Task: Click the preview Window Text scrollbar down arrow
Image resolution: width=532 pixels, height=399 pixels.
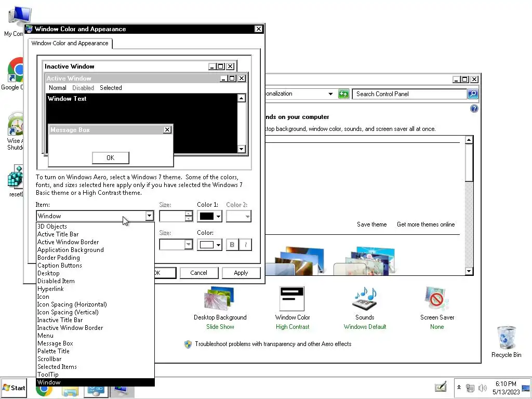Action: (x=241, y=149)
